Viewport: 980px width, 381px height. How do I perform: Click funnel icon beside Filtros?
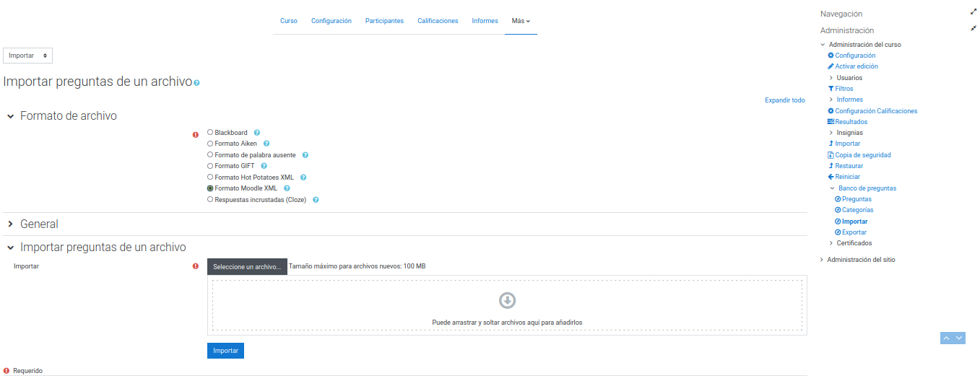tap(831, 89)
